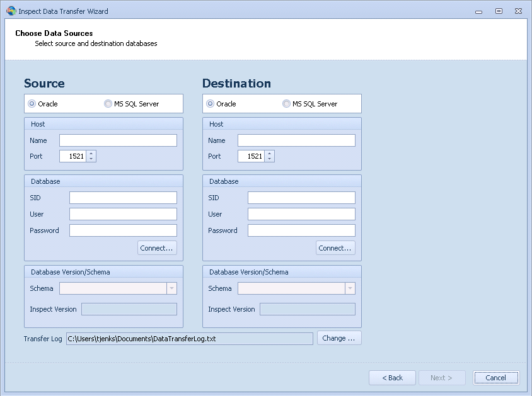The height and width of the screenshot is (396, 532).
Task: Click the Destination Inspect Version field
Action: pyautogui.click(x=308, y=309)
